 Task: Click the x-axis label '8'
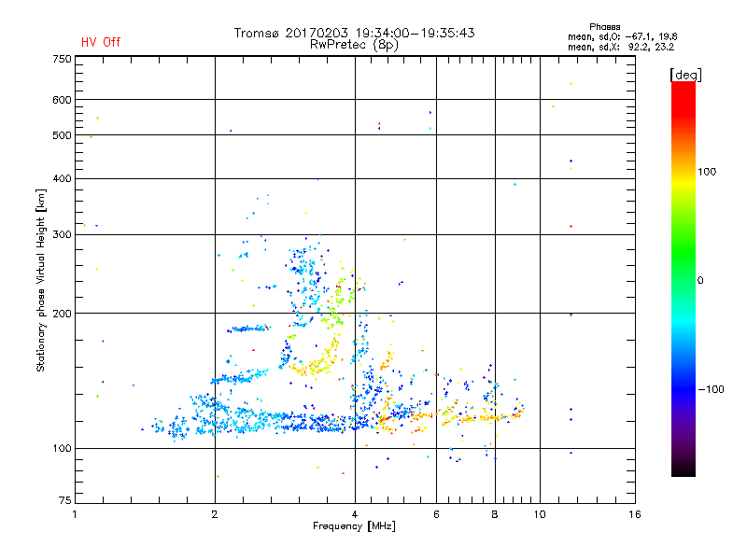click(x=495, y=514)
